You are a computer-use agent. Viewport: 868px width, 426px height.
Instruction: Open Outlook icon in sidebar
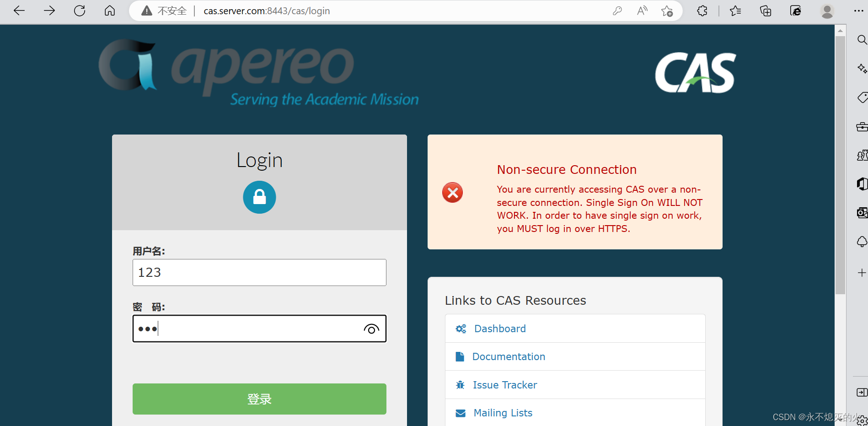(x=862, y=213)
